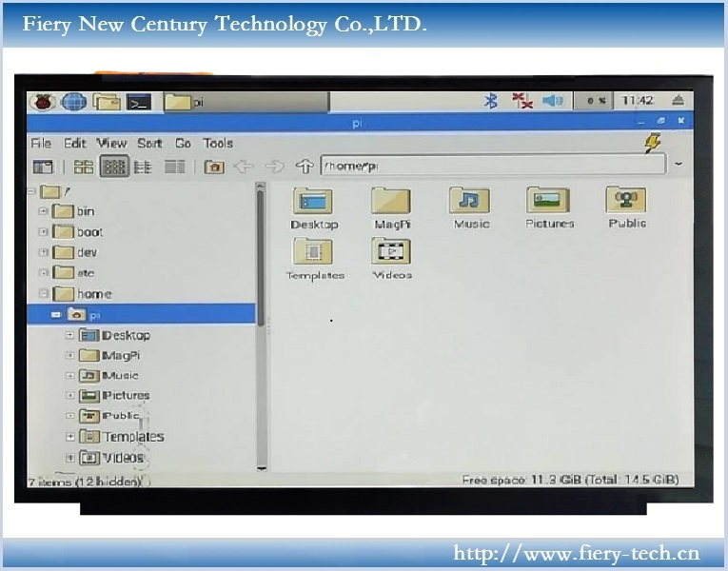Collapse the root / tree node
This screenshot has width=728, height=571.
pos(32,190)
